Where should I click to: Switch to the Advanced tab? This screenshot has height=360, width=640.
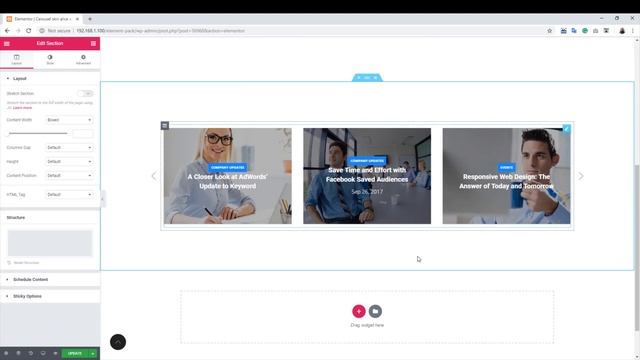[x=83, y=60]
